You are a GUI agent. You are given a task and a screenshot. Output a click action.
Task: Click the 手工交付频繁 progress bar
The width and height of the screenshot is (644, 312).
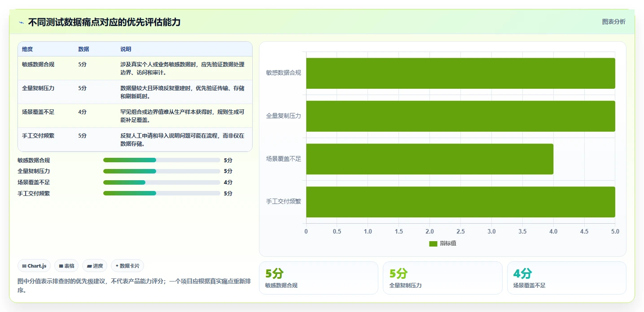click(x=162, y=193)
